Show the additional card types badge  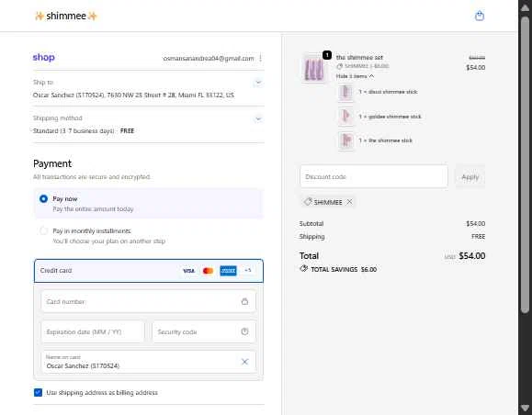click(x=248, y=270)
